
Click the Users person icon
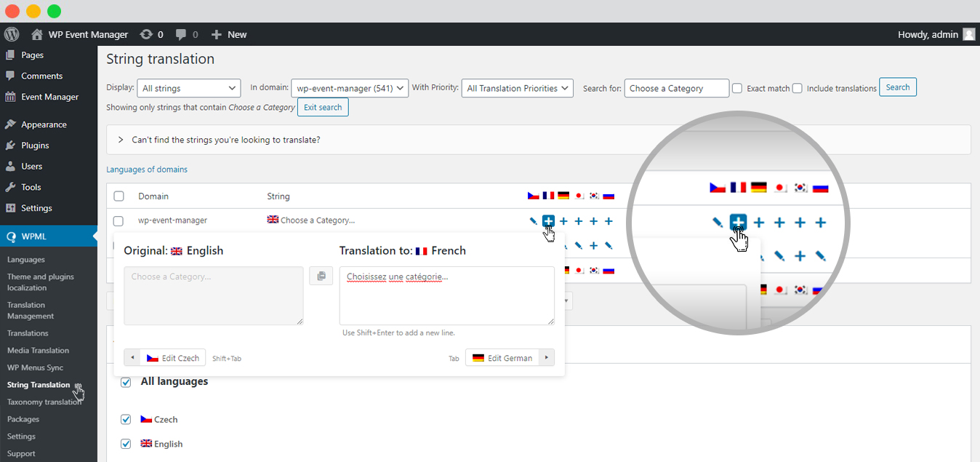pyautogui.click(x=10, y=166)
